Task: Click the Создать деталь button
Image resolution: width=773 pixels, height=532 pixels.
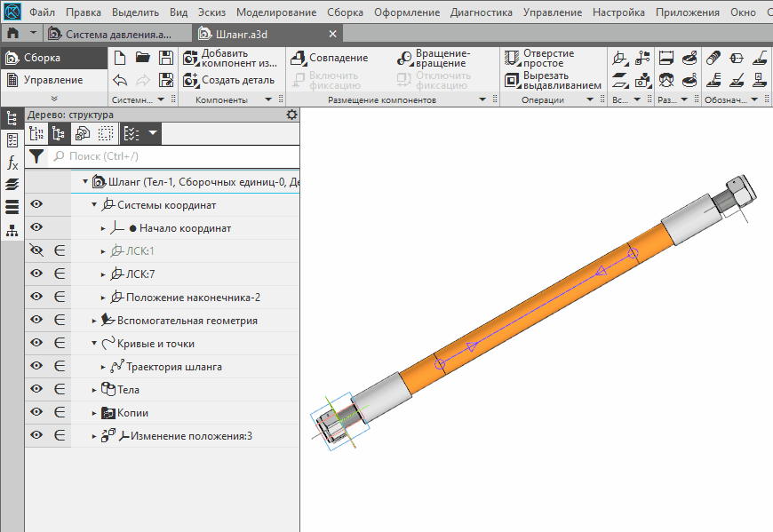Action: tap(229, 80)
